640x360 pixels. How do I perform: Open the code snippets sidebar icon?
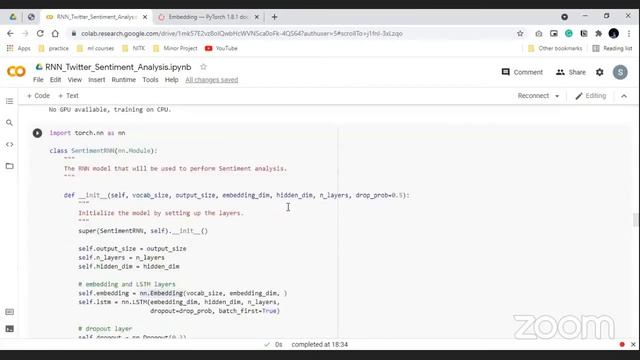(x=9, y=144)
